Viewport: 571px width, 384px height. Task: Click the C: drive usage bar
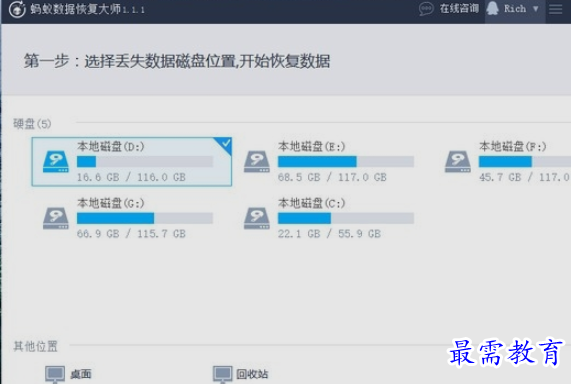tap(346, 218)
